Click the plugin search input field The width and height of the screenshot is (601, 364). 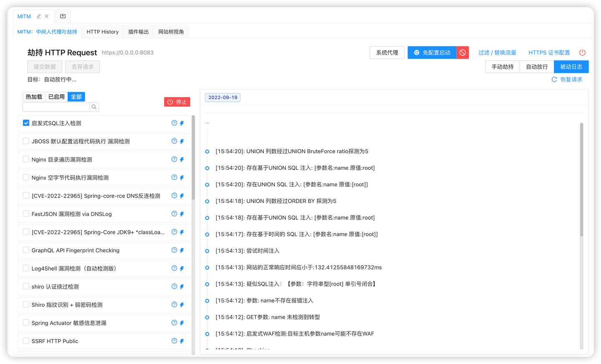[56, 107]
